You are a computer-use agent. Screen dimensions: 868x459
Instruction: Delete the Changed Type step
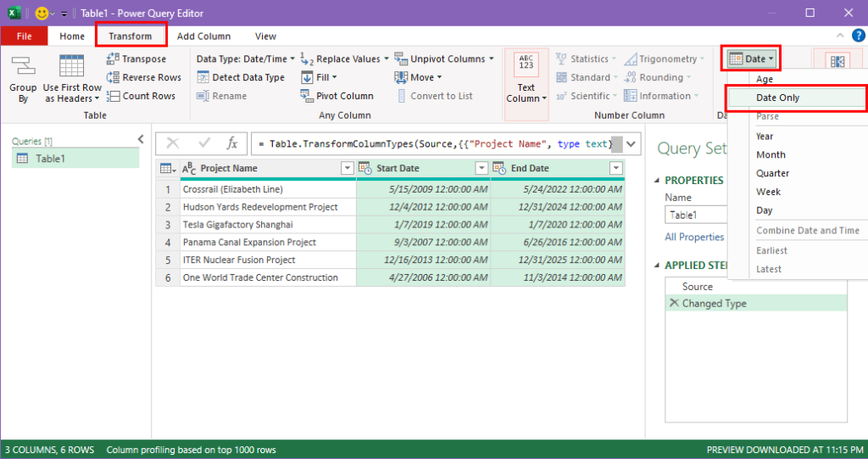pyautogui.click(x=674, y=303)
